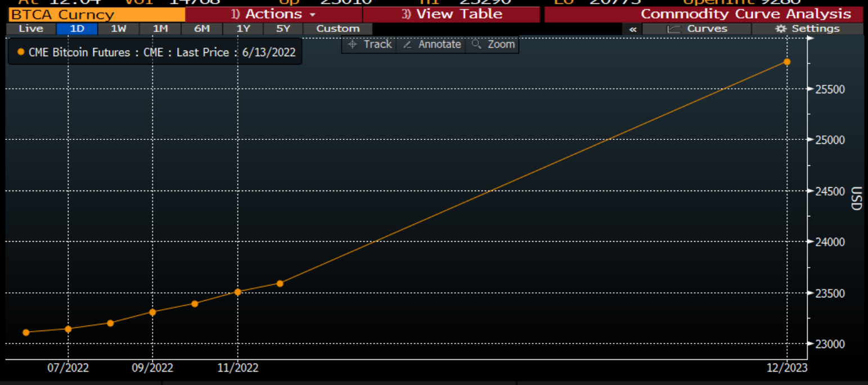
Task: Select the 1D time range
Action: click(77, 29)
